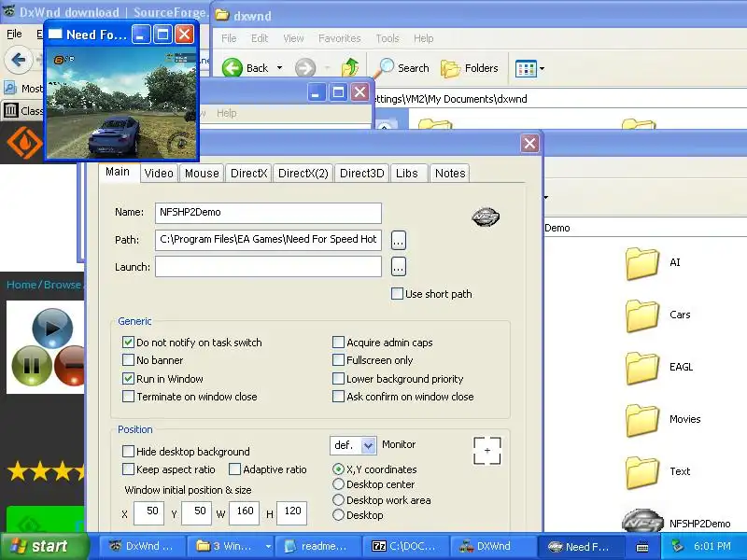This screenshot has width=747, height=560.
Task: Click the system tray icon beside clock
Action: [x=677, y=546]
